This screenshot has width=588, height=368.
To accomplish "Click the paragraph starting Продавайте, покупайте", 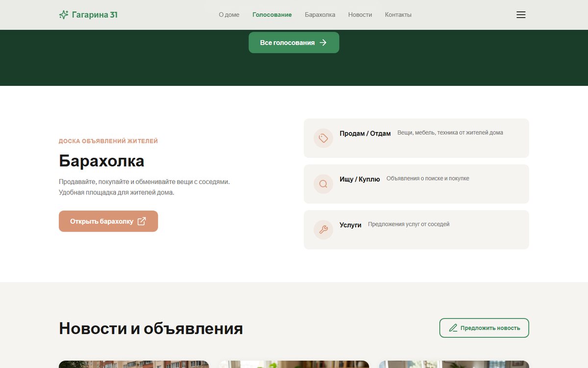I will point(145,187).
